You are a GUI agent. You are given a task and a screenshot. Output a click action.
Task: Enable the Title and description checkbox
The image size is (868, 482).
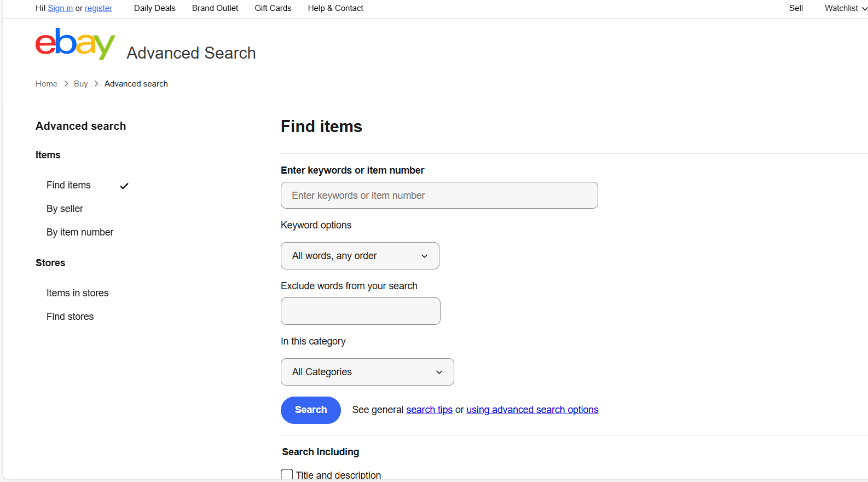pyautogui.click(x=287, y=474)
